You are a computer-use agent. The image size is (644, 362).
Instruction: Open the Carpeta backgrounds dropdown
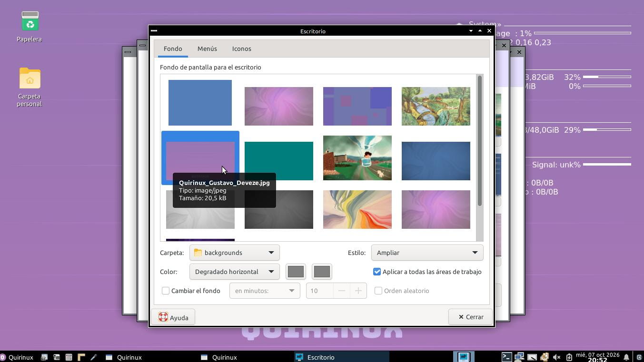235,253
